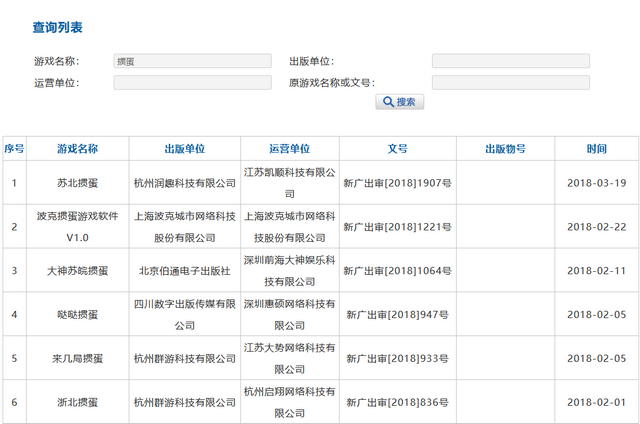Select publisher 北京伯通电子出版社
The width and height of the screenshot is (640, 424).
click(x=185, y=271)
